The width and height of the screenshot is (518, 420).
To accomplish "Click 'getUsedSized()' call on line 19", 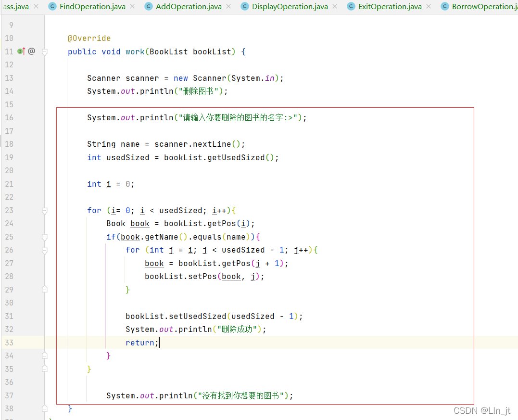I will [241, 158].
